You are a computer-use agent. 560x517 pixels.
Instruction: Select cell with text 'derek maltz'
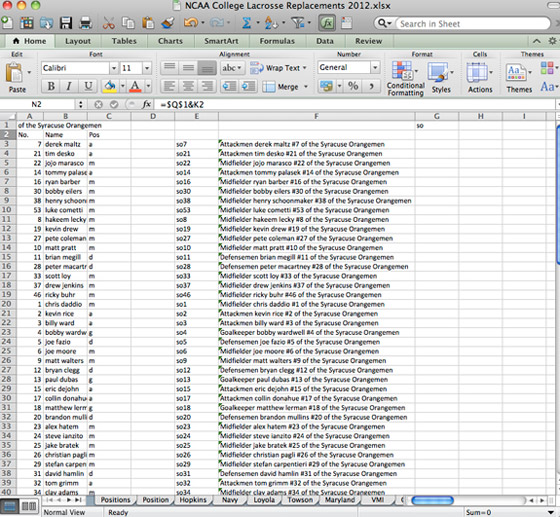tap(65, 144)
